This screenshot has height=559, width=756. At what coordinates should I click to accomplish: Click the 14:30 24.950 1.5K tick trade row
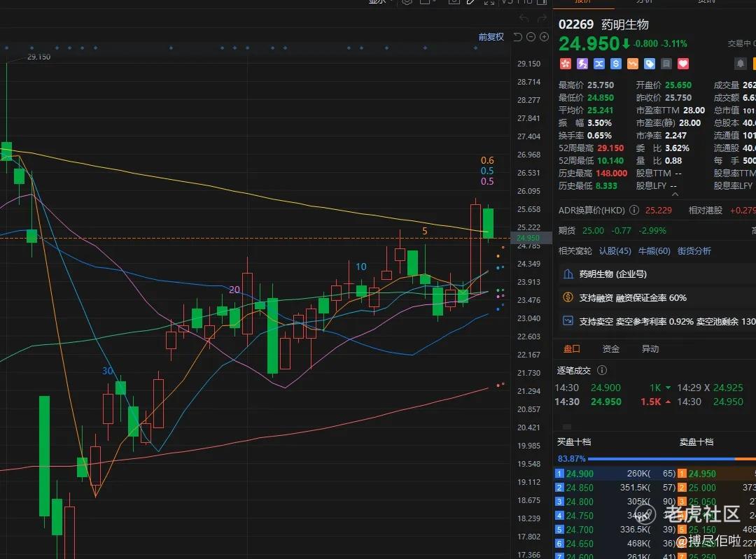(612, 402)
